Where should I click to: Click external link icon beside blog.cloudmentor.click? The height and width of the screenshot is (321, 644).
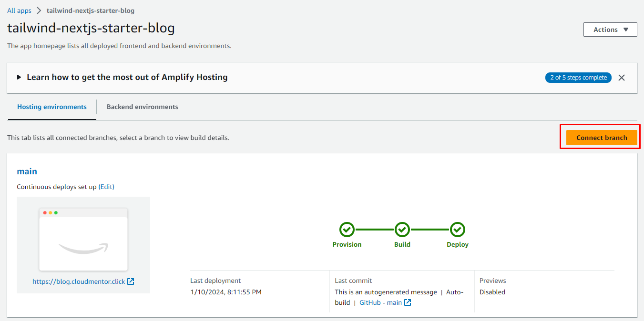(x=131, y=281)
